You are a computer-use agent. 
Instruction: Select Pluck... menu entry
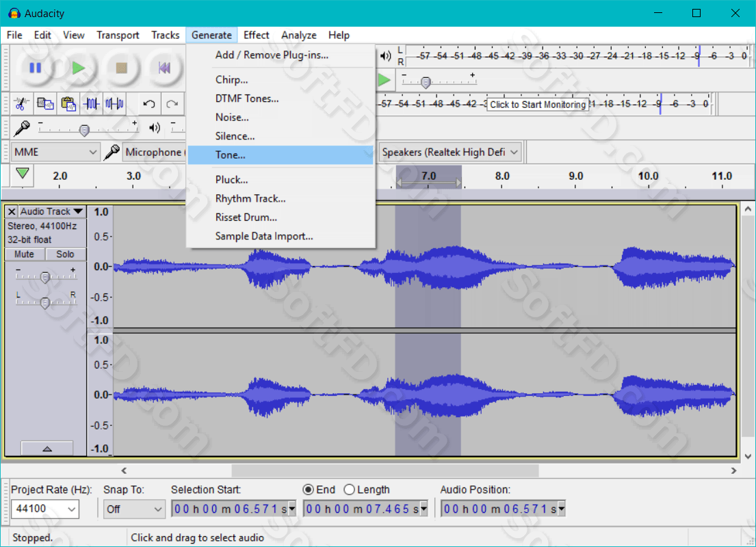(280, 179)
